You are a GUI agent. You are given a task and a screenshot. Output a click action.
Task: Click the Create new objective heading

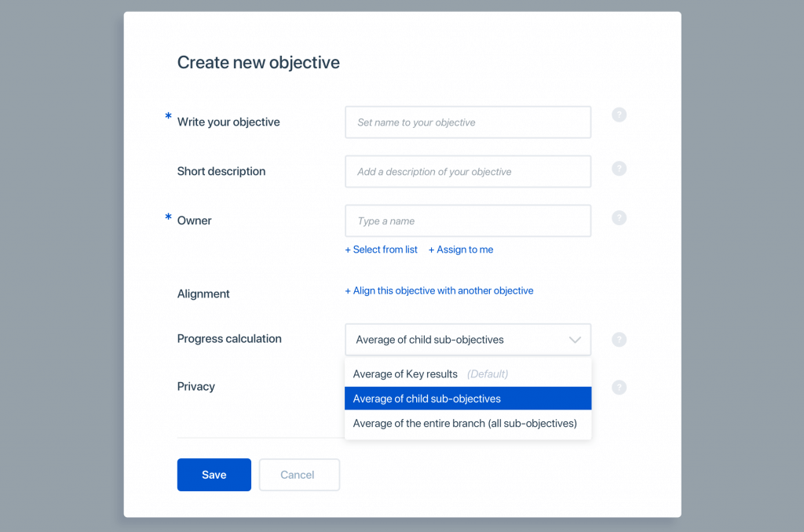pyautogui.click(x=258, y=63)
